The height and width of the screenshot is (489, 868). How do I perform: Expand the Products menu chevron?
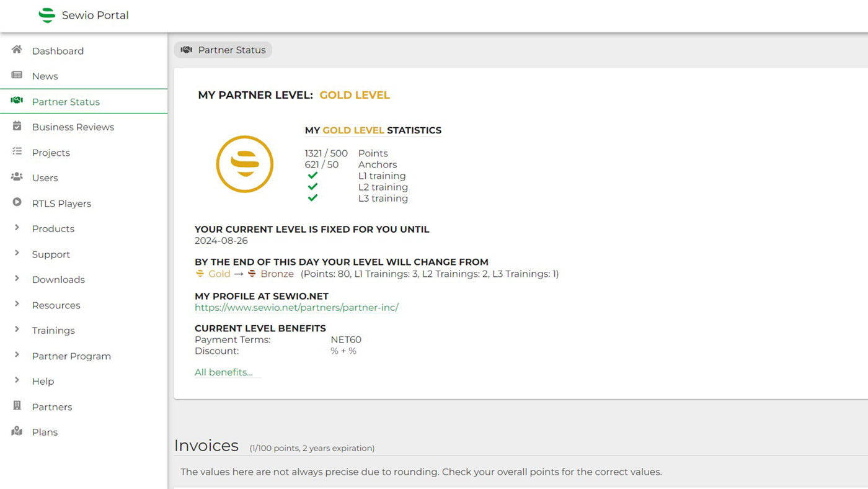click(x=17, y=228)
